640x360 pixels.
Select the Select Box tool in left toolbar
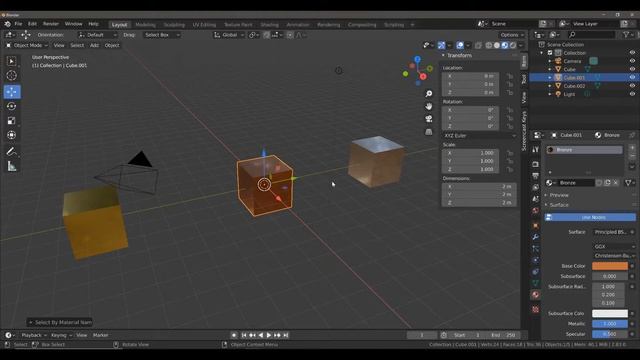12,61
